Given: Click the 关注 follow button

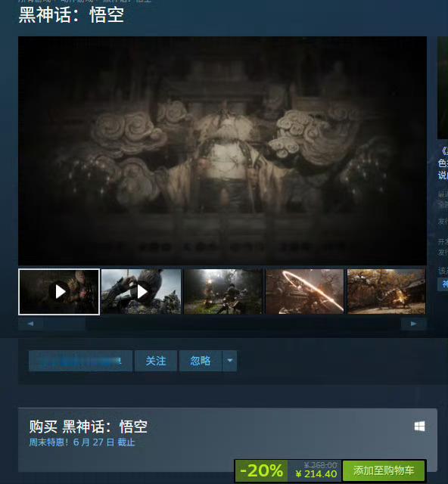Looking at the screenshot, I should coord(156,361).
